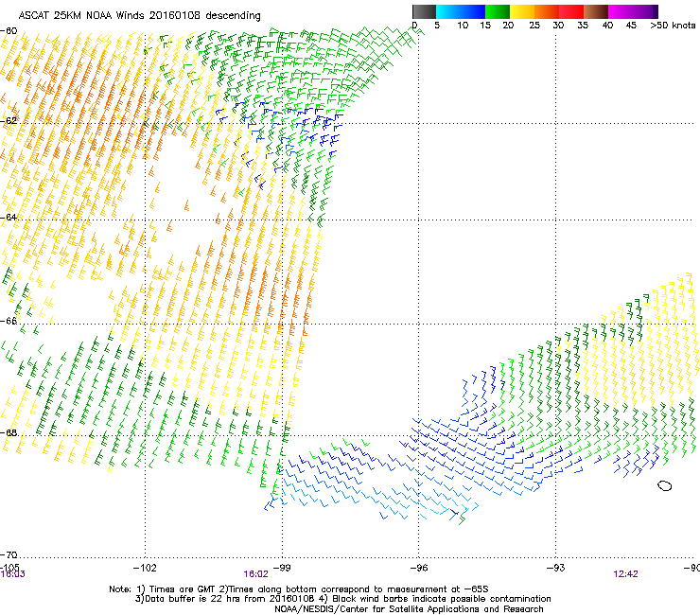Click the '35' legend scale number

(x=583, y=26)
